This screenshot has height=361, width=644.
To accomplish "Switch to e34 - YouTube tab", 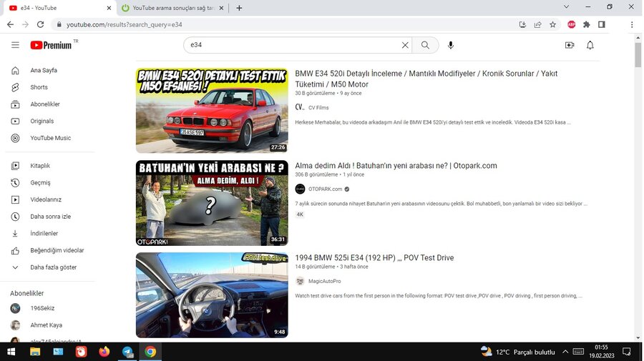I will coord(60,8).
